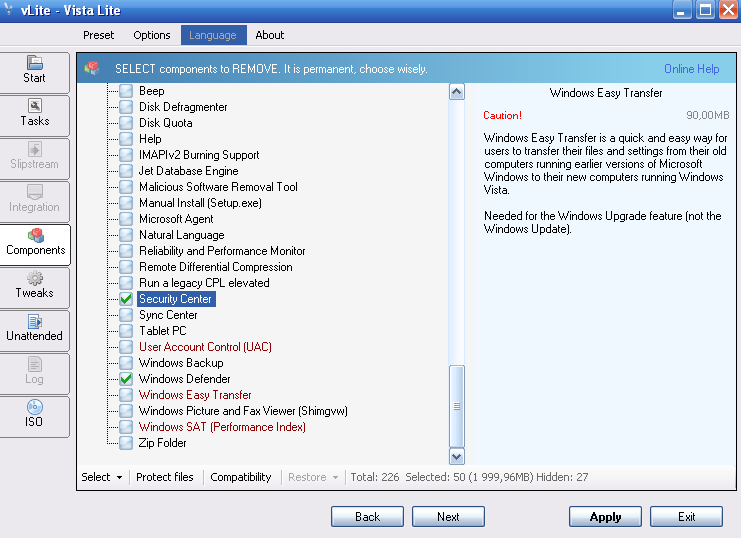Check the Microsoft Agent checkbox

tap(126, 219)
